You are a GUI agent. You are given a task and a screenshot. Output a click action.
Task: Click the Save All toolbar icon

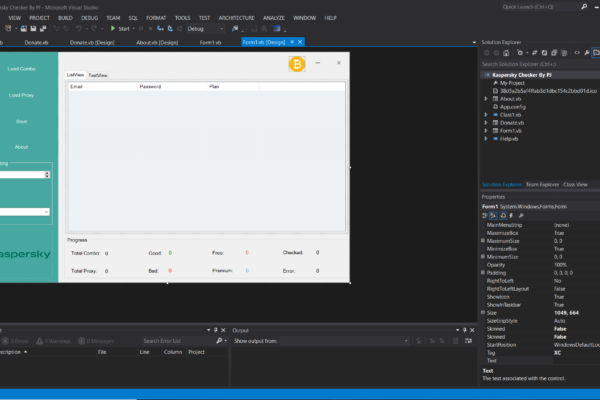[43, 28]
